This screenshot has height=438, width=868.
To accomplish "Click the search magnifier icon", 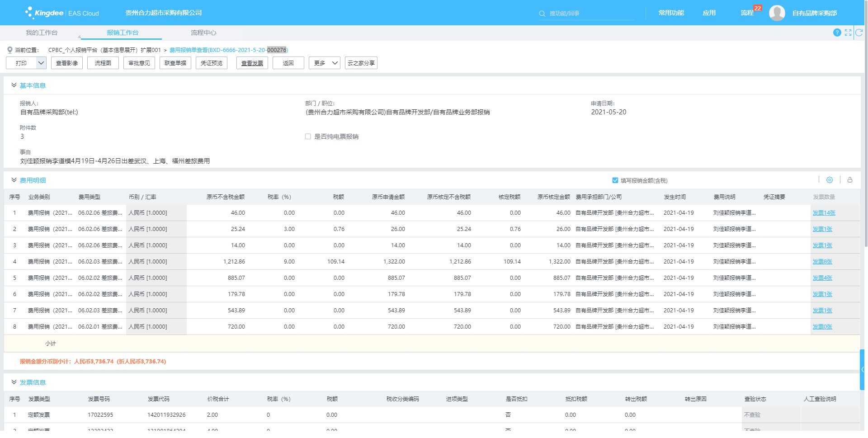I will tap(542, 14).
